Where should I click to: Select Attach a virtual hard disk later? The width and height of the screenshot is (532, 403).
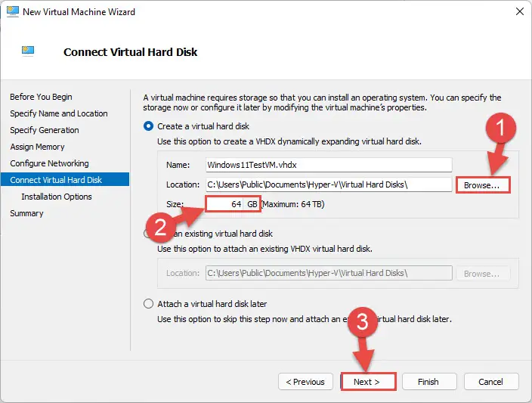(148, 303)
